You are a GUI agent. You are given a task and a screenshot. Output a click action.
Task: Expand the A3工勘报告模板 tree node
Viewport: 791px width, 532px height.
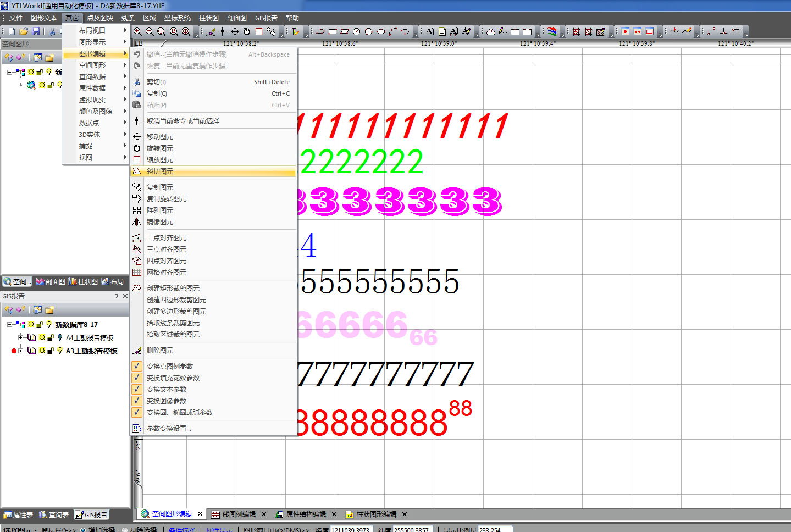[21, 351]
